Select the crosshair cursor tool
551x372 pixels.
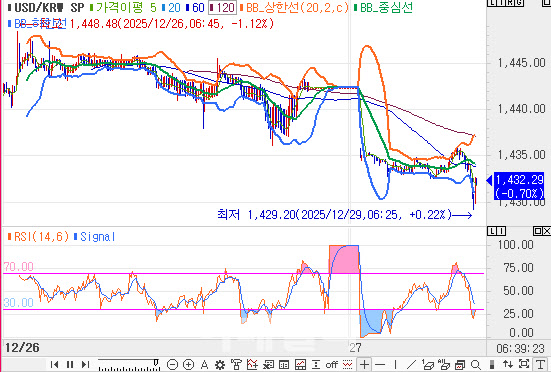[x=364, y=365]
